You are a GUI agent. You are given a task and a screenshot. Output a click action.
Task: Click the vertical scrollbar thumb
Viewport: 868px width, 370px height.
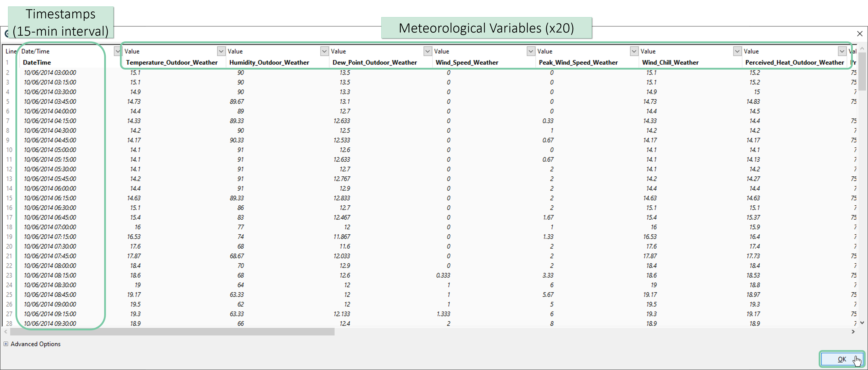862,71
